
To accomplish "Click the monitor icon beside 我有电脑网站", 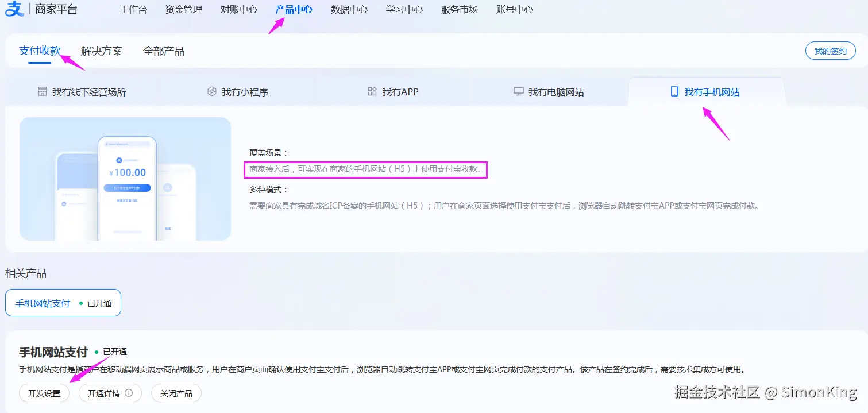I will (x=519, y=92).
